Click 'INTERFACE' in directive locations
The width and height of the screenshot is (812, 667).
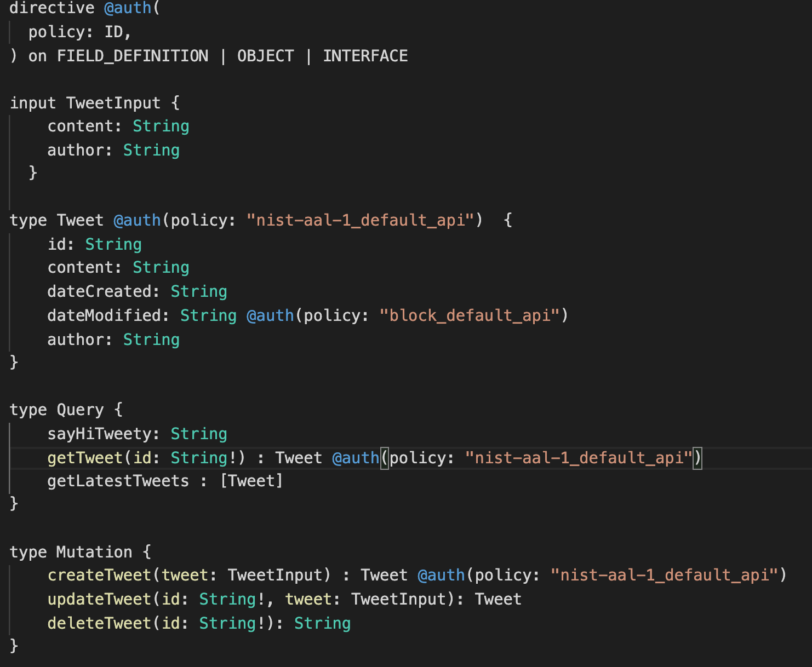(365, 56)
